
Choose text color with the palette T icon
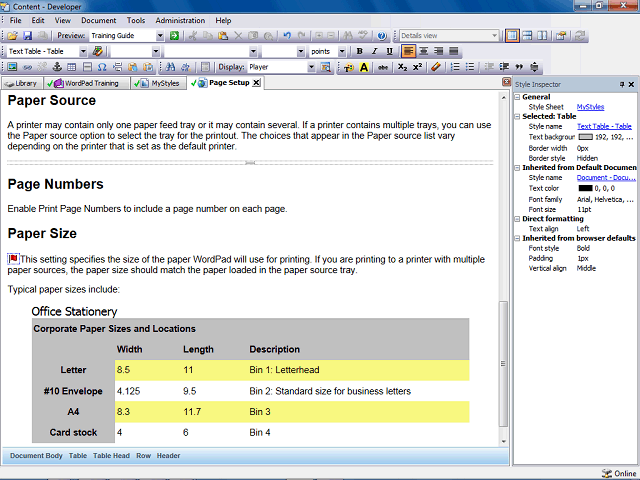click(349, 67)
